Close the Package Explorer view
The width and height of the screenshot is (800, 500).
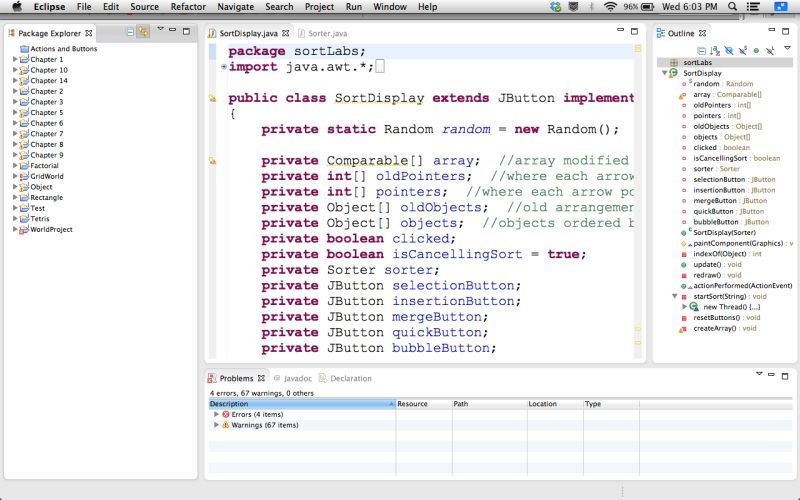coord(89,33)
